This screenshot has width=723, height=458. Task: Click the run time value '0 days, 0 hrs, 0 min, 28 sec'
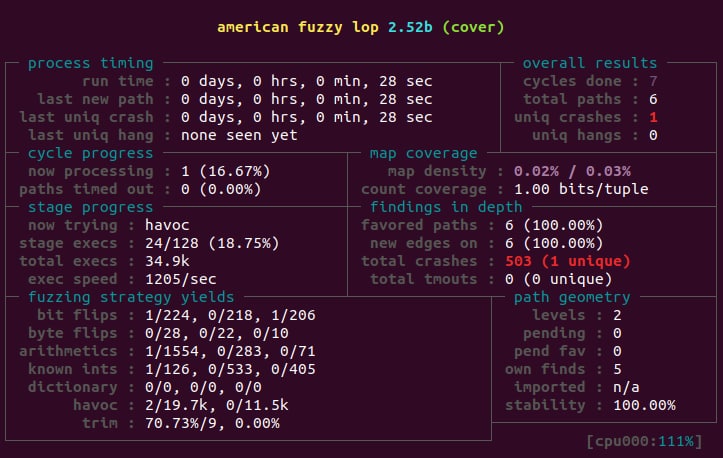[307, 81]
